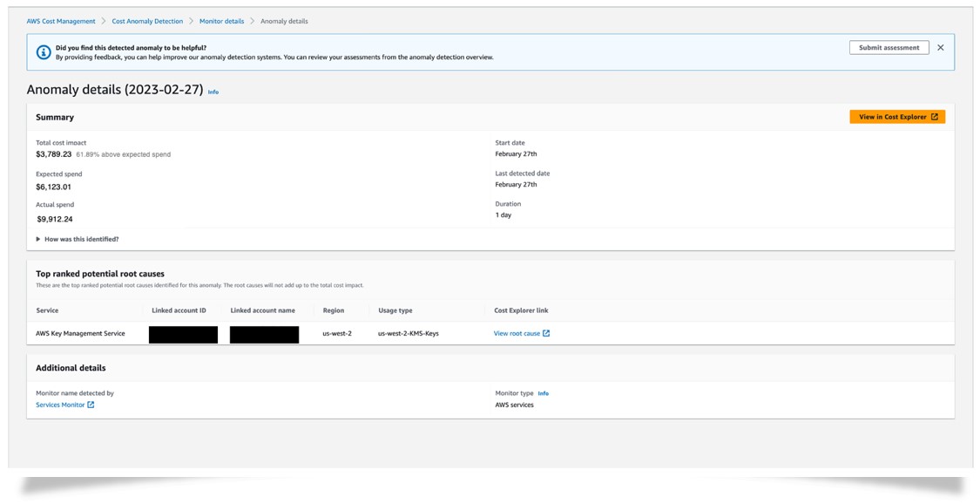
Task: Select the Linked account name column header
Action: coord(262,310)
